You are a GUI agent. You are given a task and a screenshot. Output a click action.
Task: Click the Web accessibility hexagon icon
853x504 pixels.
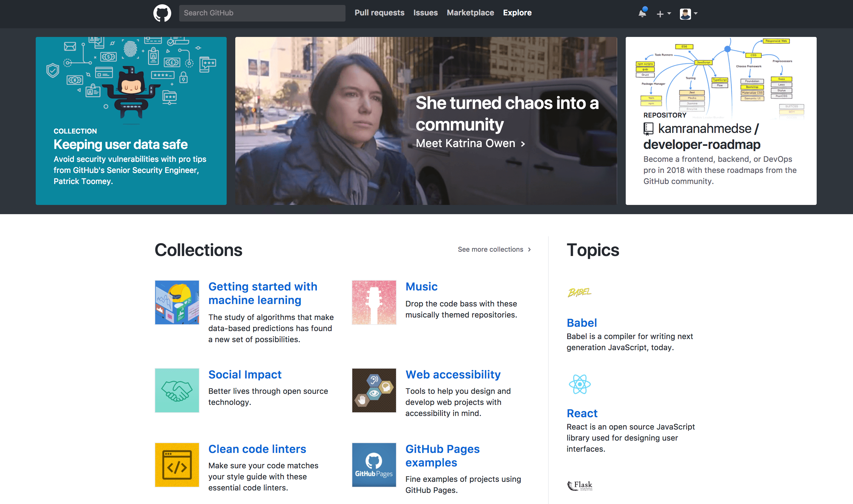pyautogui.click(x=374, y=390)
